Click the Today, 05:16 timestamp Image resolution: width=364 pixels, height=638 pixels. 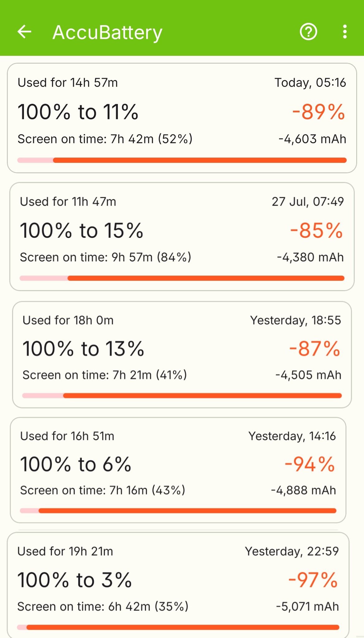pos(310,83)
